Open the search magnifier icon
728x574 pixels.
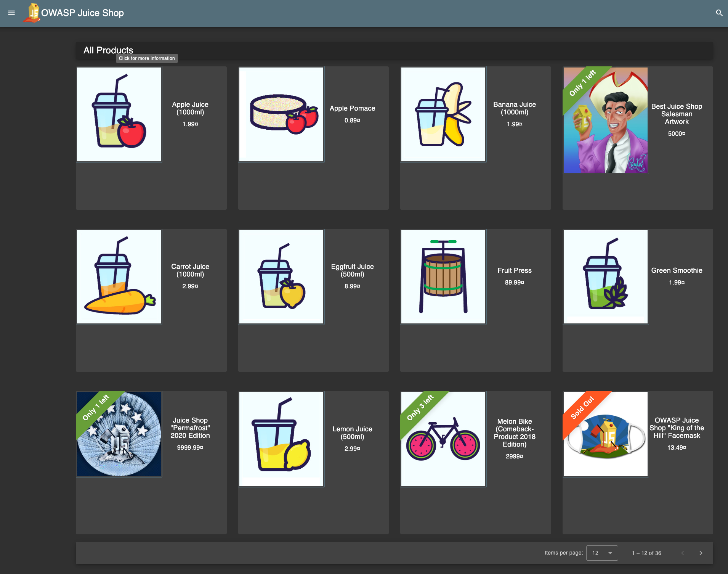pos(719,13)
